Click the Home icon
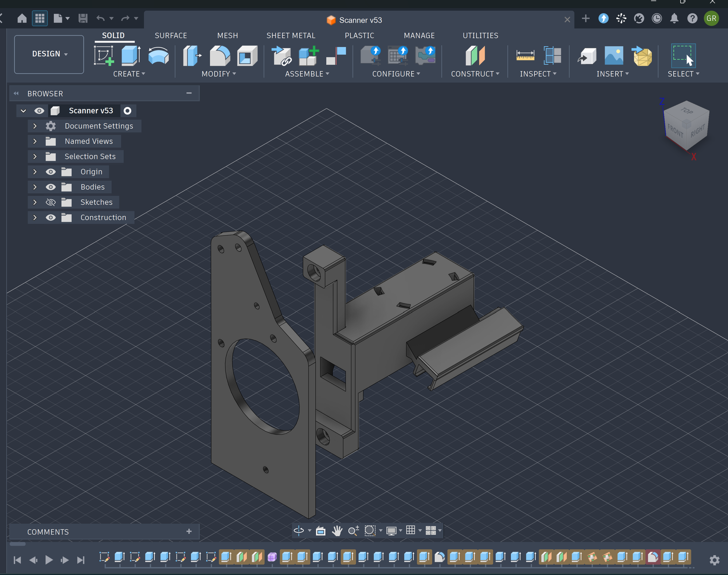This screenshot has height=575, width=728. pyautogui.click(x=22, y=18)
